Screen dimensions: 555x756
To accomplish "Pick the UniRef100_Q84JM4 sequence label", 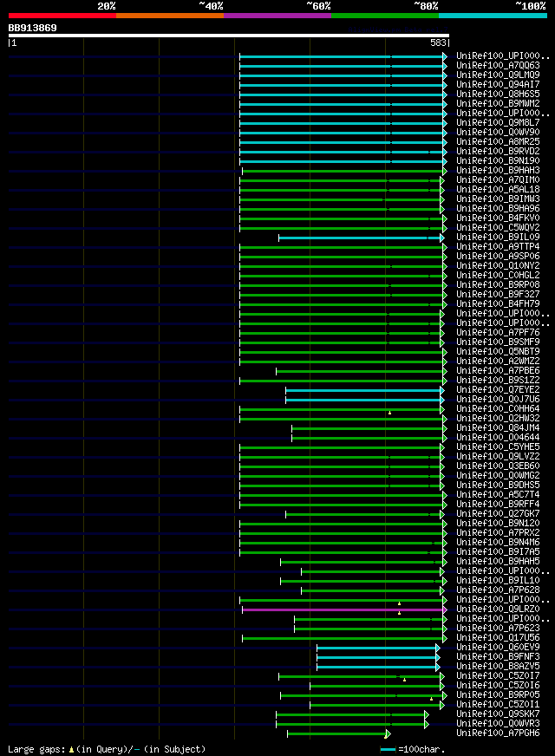I will (x=498, y=428).
